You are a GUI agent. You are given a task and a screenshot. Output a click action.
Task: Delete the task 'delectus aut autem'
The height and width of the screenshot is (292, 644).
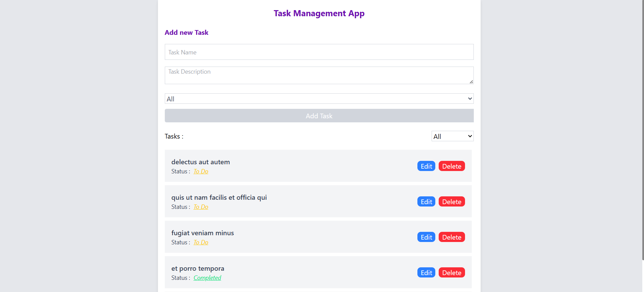(x=452, y=166)
